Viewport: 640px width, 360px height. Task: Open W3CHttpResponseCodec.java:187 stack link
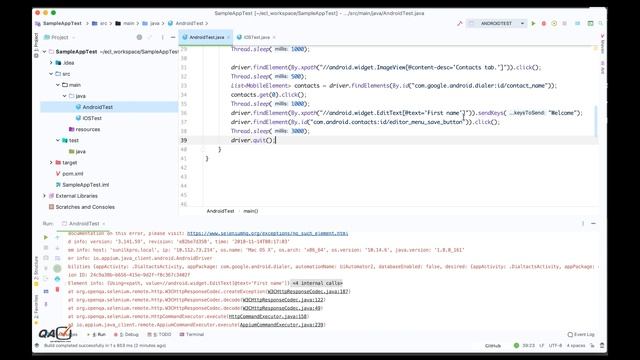click(308, 291)
